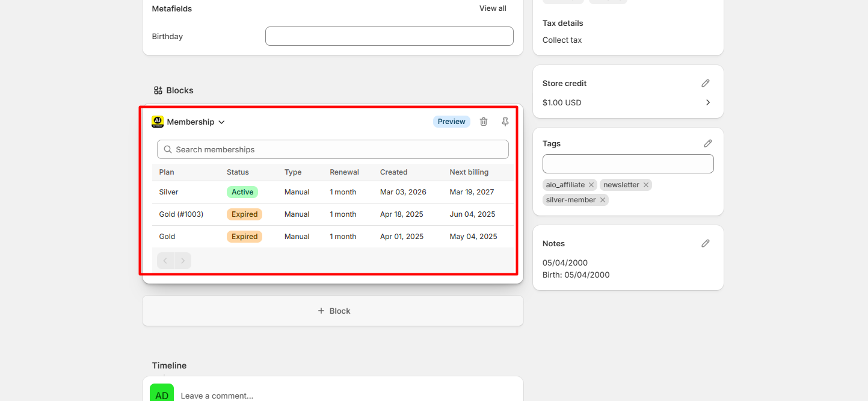Expand the Membership block dropdown
Image resolution: width=868 pixels, height=401 pixels.
tap(221, 122)
